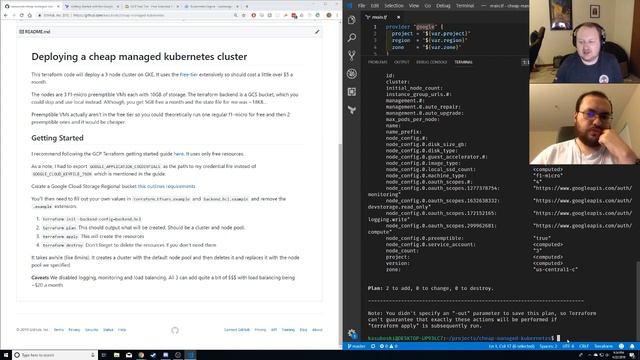Bookmark this page with the star icon
The width and height of the screenshot is (640, 360).
click(x=244, y=15)
